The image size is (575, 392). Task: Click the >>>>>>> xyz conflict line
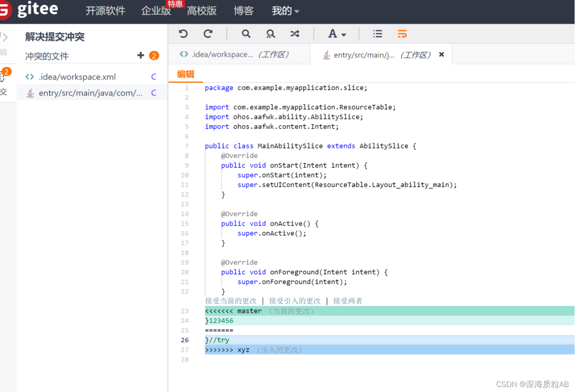tap(390, 350)
